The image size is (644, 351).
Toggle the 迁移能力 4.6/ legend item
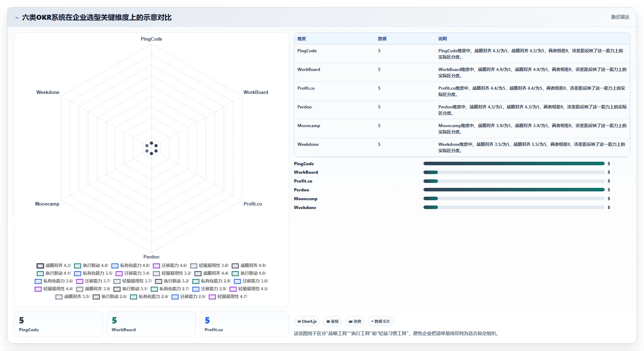pos(170,266)
